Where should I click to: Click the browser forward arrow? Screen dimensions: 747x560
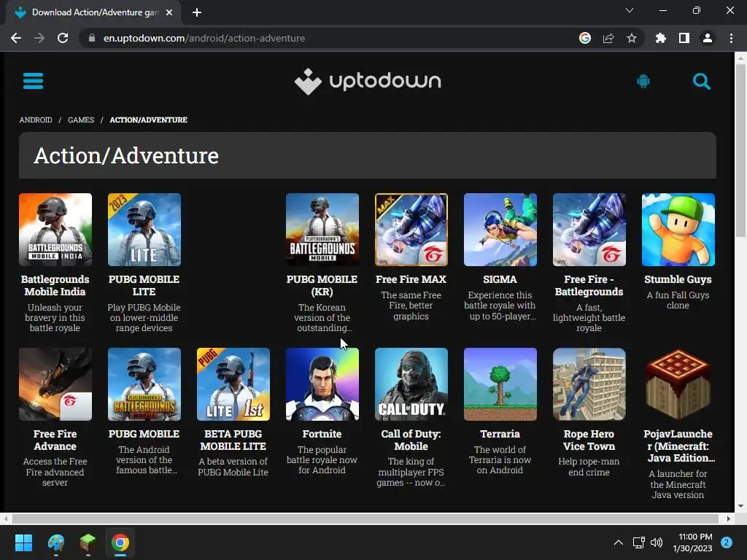click(x=39, y=38)
